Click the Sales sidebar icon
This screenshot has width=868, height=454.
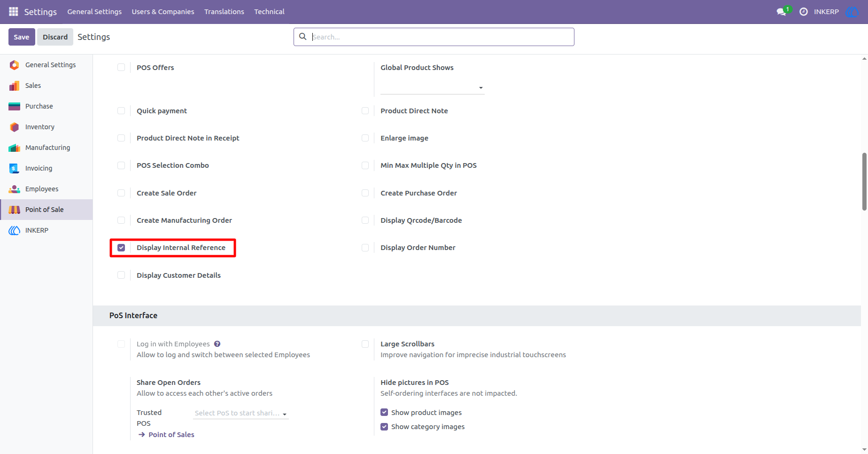coord(15,86)
